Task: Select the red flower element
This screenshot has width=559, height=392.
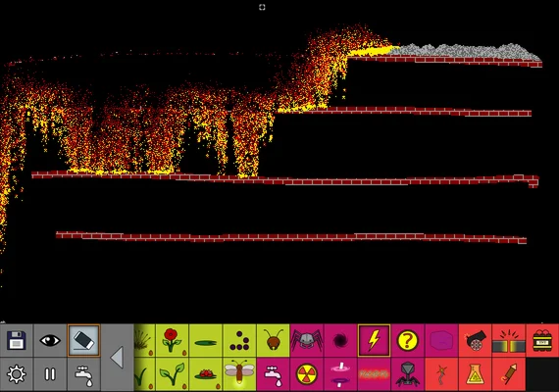Action: point(172,340)
